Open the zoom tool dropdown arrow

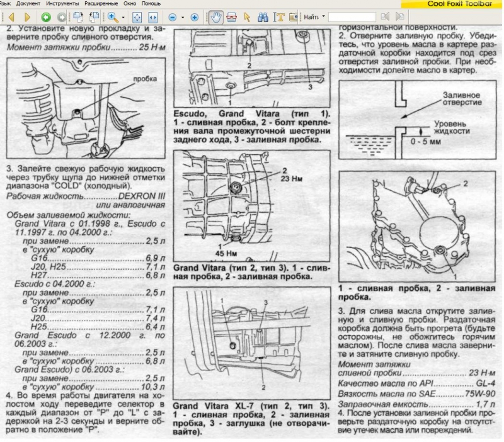pyautogui.click(x=123, y=18)
